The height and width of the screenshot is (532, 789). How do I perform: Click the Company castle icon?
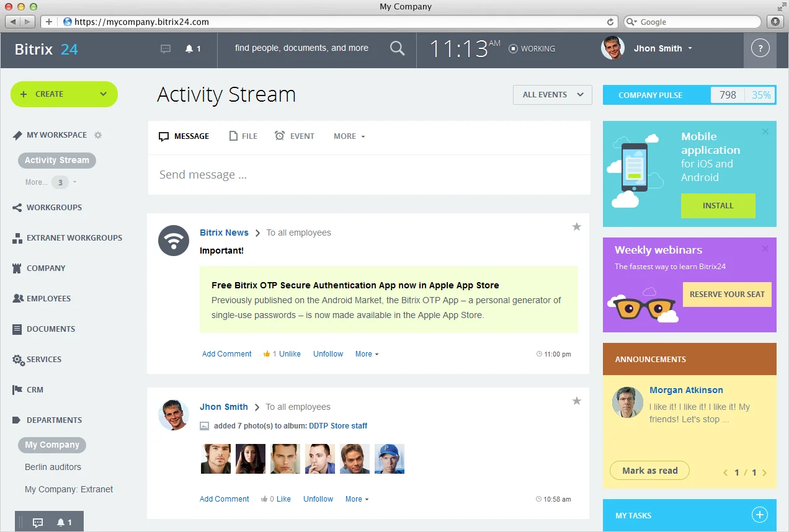click(17, 268)
